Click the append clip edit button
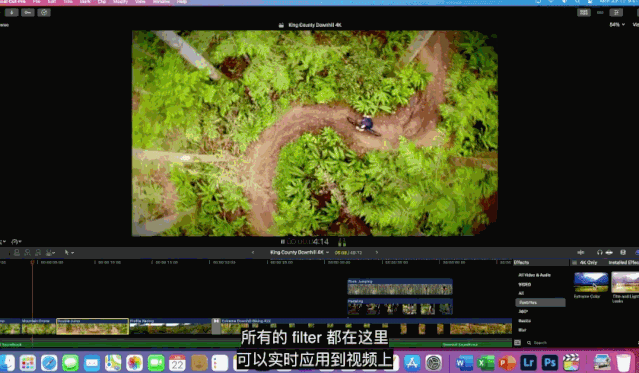This screenshot has height=373, width=639. pos(38,253)
